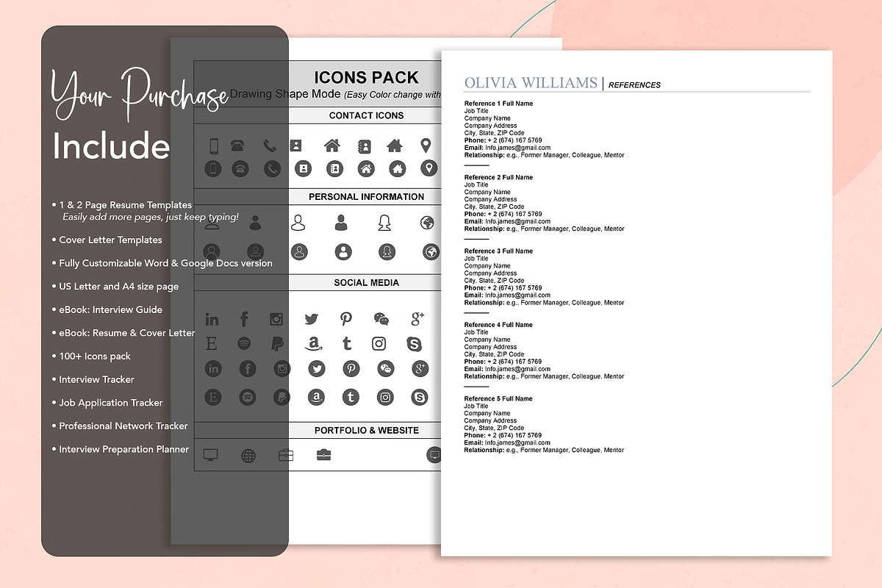Click the uncircled LinkedIn icon
The image size is (882, 588).
click(x=212, y=320)
